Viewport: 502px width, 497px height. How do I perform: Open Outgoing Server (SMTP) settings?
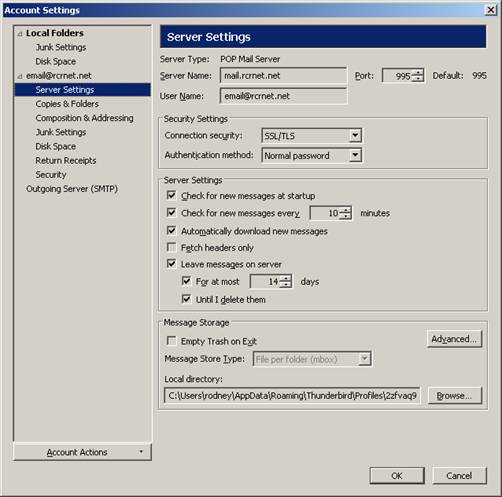(x=72, y=189)
